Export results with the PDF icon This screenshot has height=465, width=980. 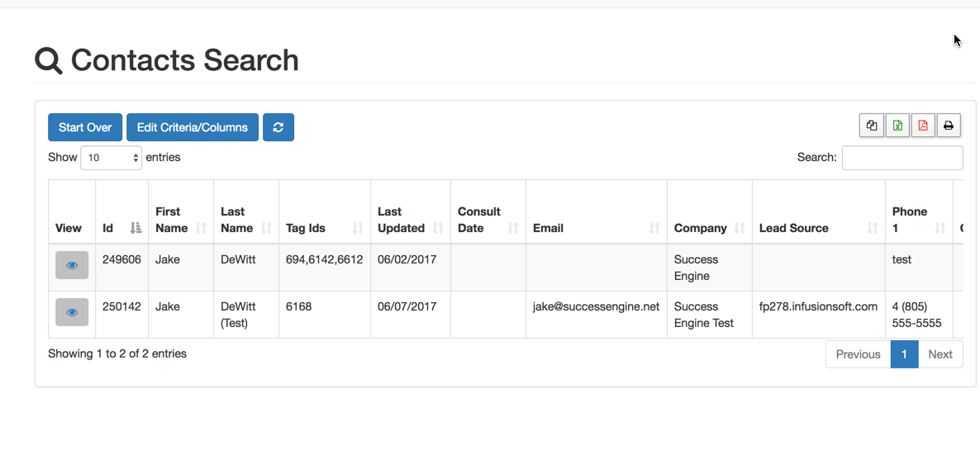coord(923,126)
